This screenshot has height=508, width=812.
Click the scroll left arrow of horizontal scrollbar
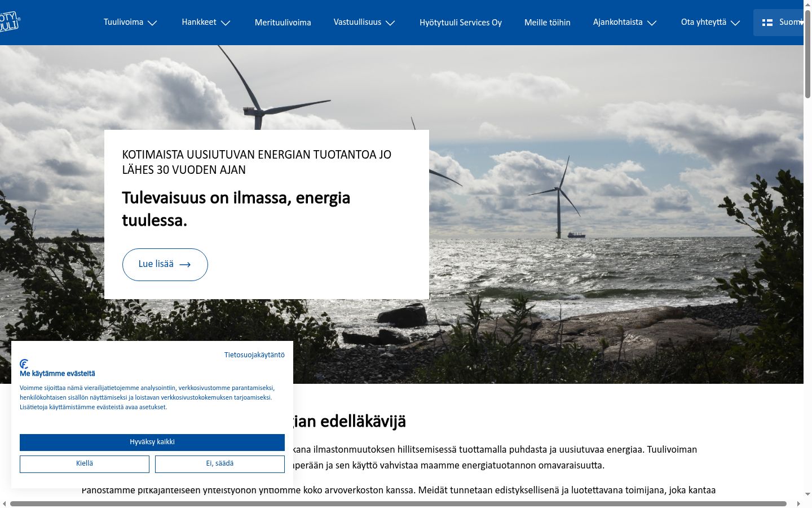(5, 503)
